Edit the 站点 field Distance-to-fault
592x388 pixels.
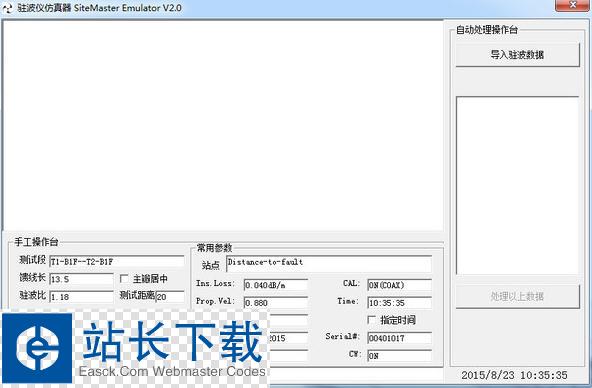(x=329, y=264)
